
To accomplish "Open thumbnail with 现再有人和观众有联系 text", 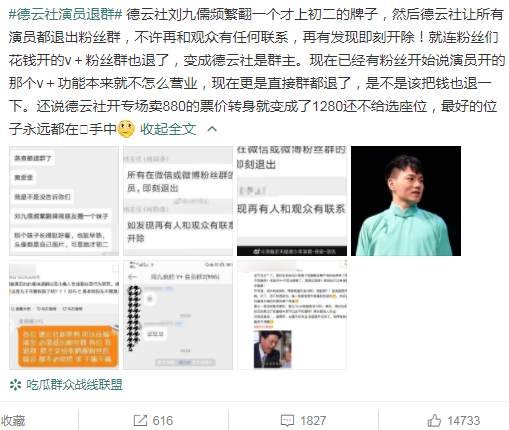I will tap(292, 201).
